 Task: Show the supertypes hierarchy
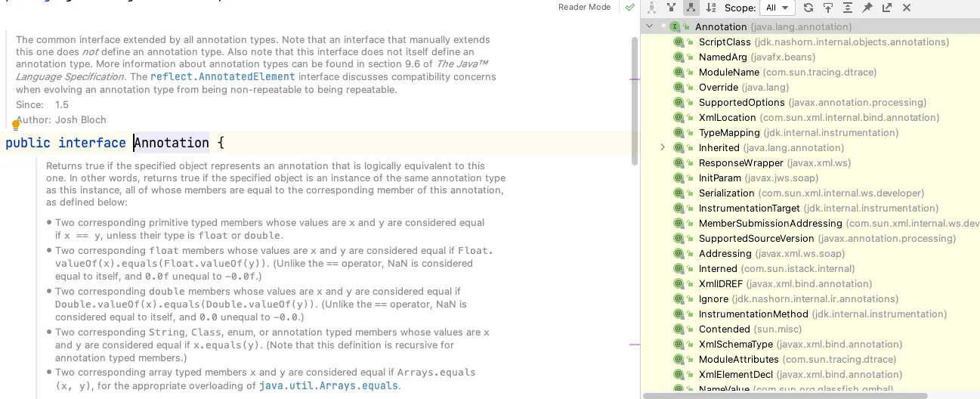[x=671, y=8]
